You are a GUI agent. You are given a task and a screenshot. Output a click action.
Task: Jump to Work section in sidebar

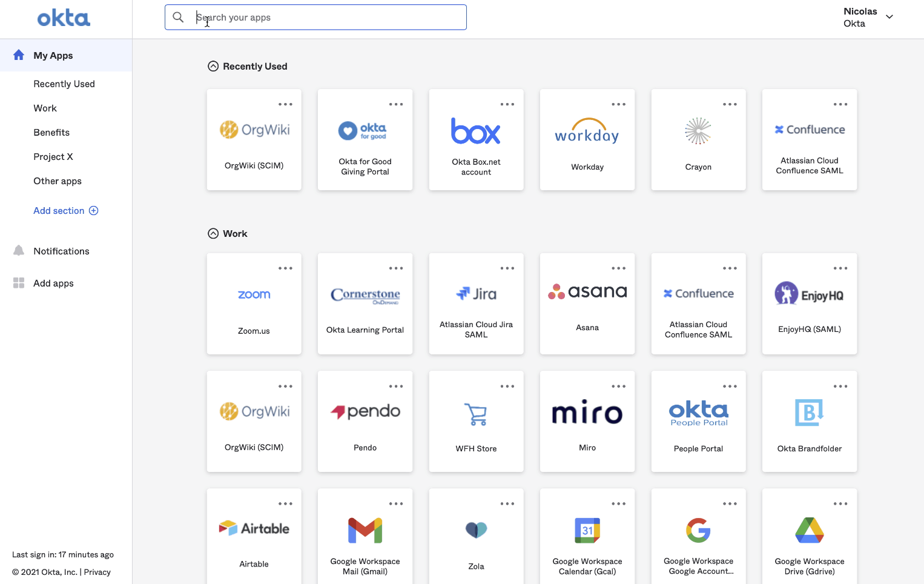45,108
